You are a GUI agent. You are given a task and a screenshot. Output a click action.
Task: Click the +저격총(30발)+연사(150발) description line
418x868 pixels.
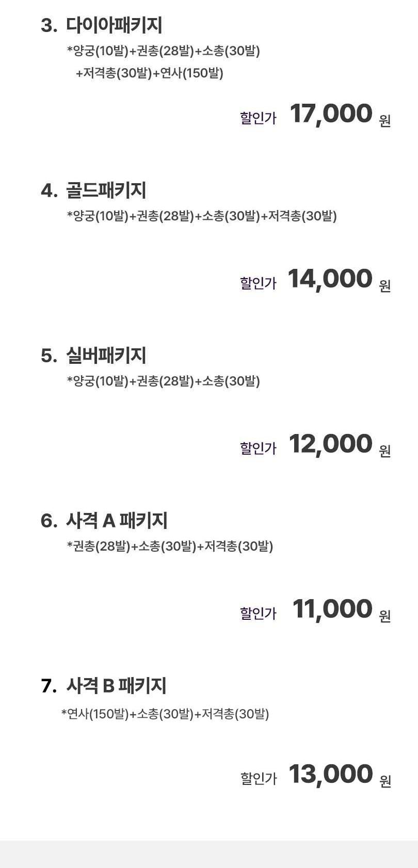150,73
